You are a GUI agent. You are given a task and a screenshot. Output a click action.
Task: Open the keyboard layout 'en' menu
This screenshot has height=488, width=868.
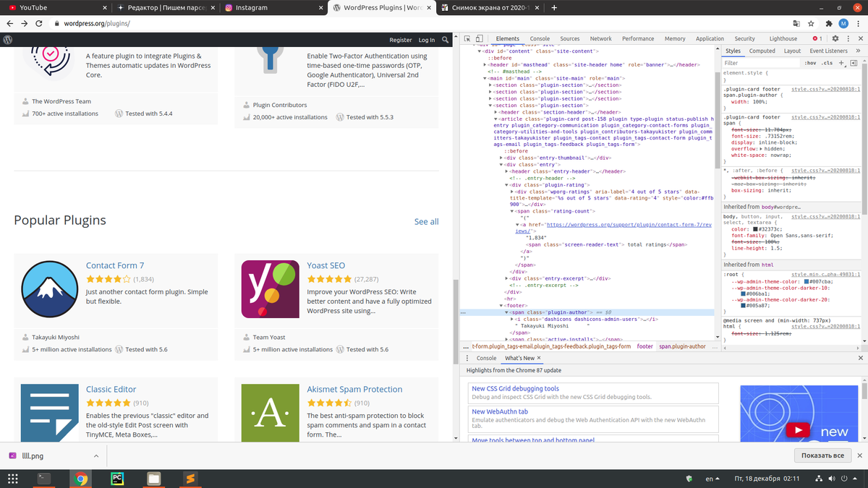(712, 479)
